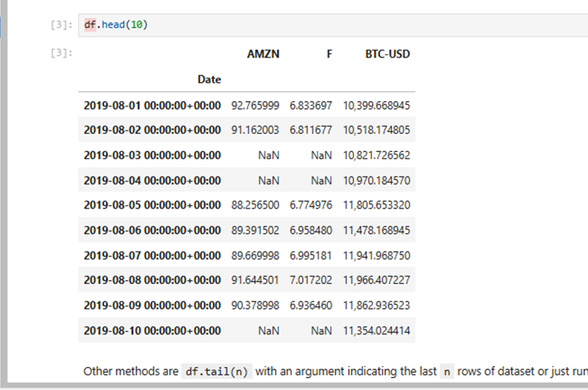This screenshot has height=390, width=588.
Task: Click F value 6.774976
Action: (311, 204)
